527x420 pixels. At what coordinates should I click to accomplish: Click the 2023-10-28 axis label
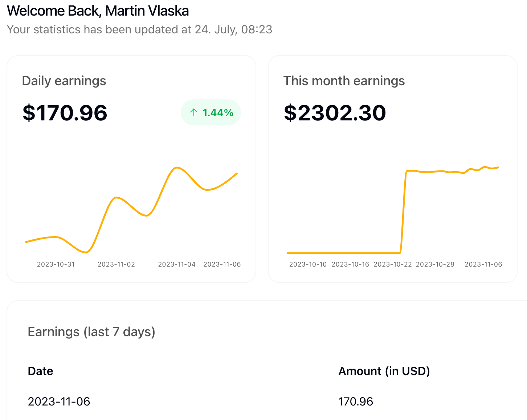435,264
